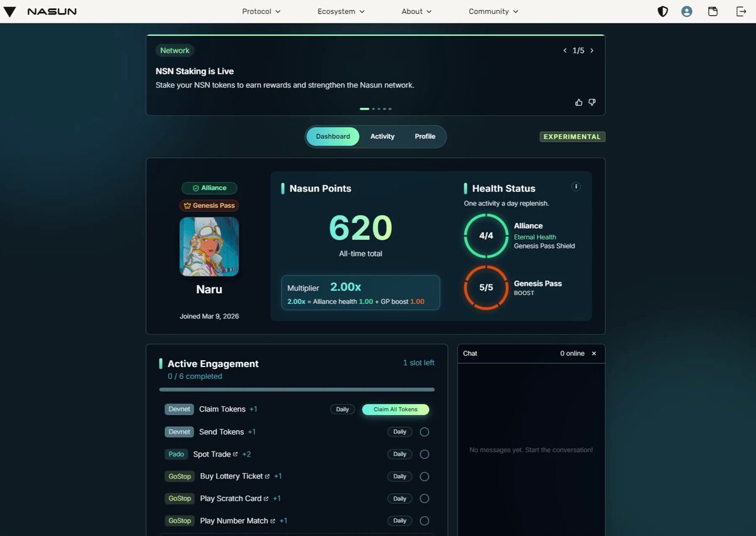Select the active banner pagination dot

364,109
